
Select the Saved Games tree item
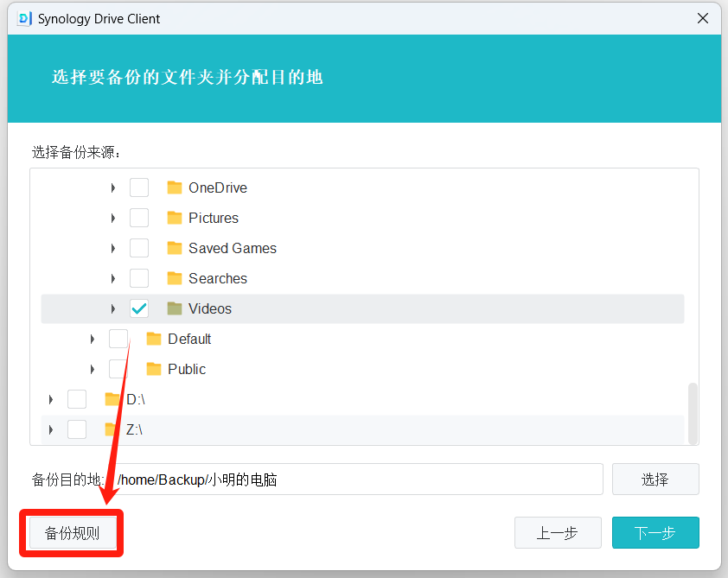coord(233,248)
